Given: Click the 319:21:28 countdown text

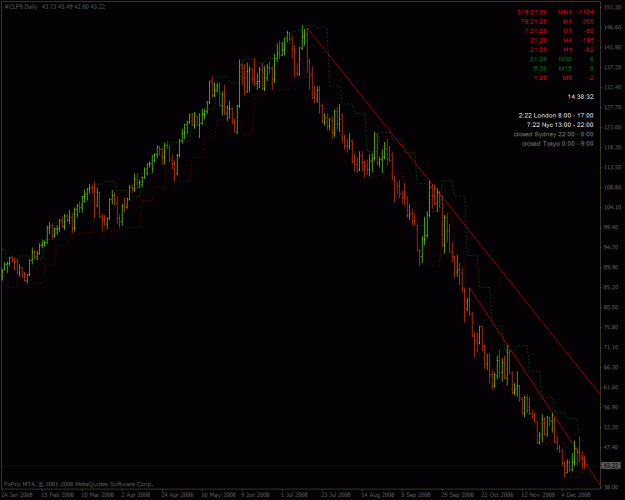Looking at the screenshot, I should pos(532,12).
